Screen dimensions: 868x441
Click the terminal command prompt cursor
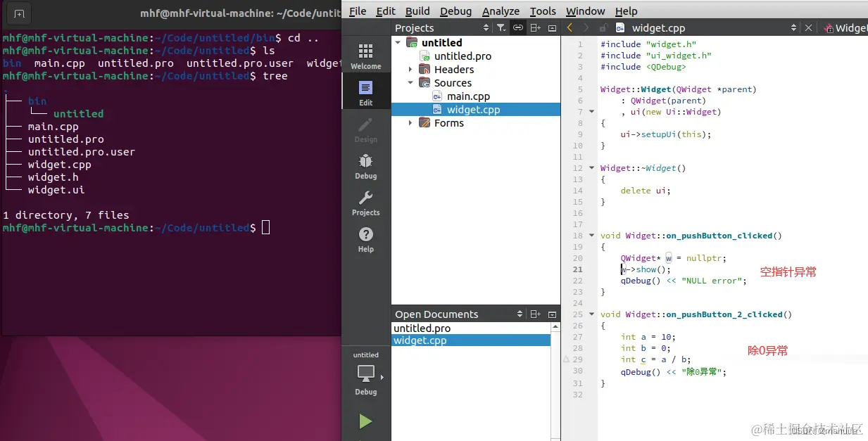265,228
